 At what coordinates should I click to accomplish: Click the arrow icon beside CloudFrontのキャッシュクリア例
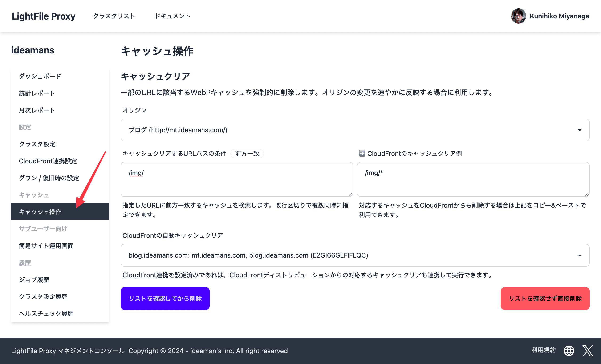(x=362, y=153)
